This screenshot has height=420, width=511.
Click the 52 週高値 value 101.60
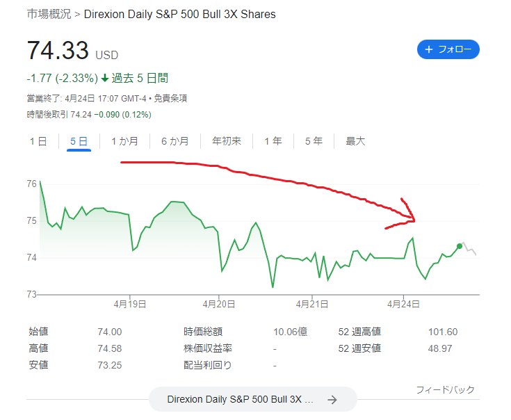coord(443,332)
